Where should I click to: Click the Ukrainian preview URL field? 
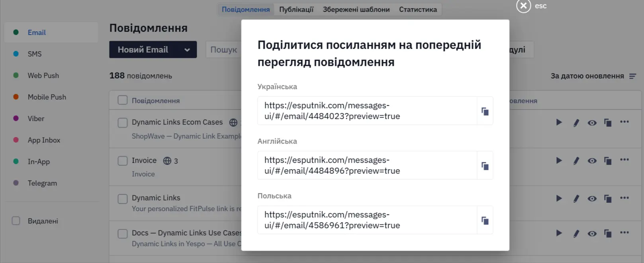[367, 111]
